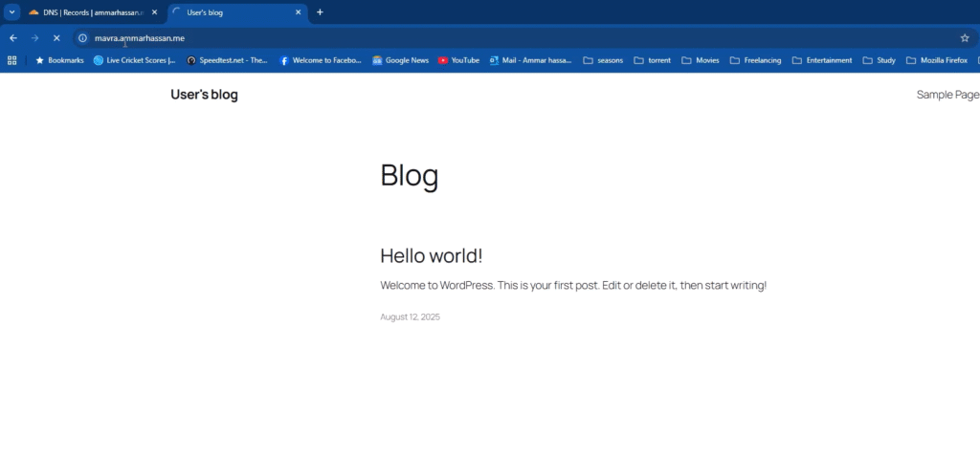The image size is (980, 458).
Task: Open the YouTube bookmark
Action: [458, 60]
